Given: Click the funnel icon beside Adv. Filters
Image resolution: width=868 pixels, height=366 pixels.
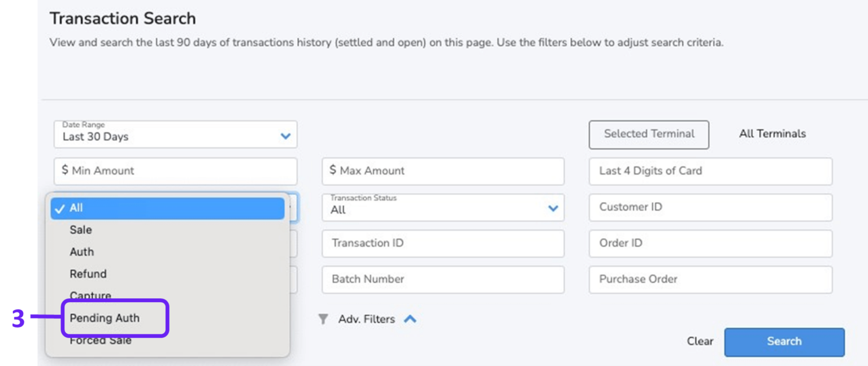Looking at the screenshot, I should [323, 319].
